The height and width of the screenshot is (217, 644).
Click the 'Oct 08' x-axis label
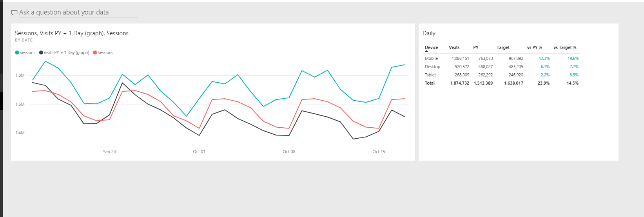(289, 152)
